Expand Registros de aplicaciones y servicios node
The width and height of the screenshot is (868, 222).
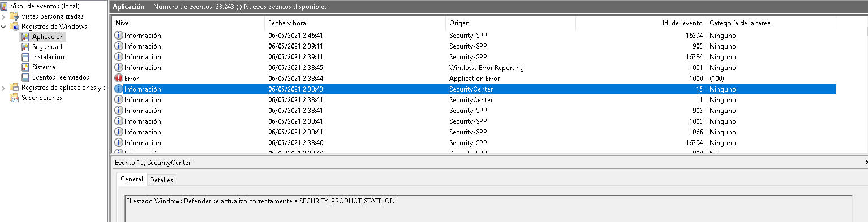[x=3, y=88]
